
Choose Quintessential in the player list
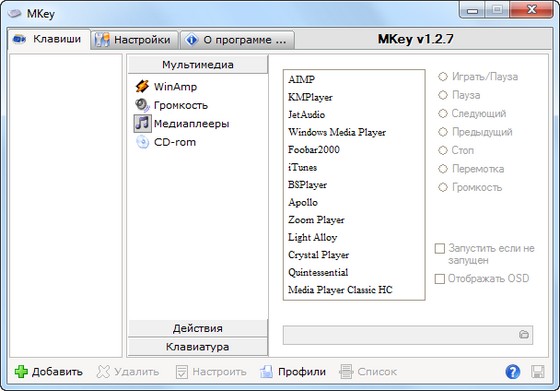coord(318,272)
